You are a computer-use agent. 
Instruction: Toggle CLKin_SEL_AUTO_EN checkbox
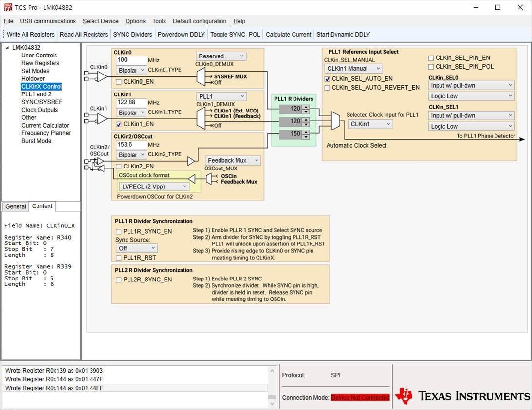pyautogui.click(x=327, y=79)
